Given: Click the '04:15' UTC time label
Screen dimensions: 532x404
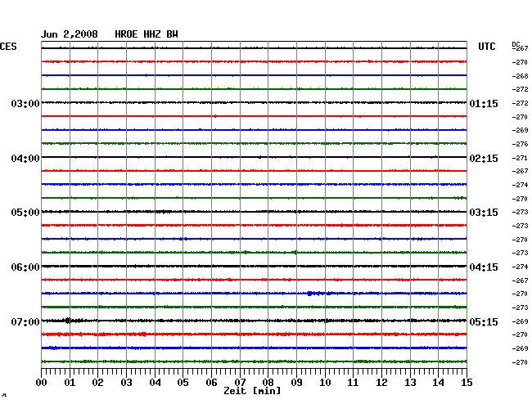Looking at the screenshot, I should 484,267.
